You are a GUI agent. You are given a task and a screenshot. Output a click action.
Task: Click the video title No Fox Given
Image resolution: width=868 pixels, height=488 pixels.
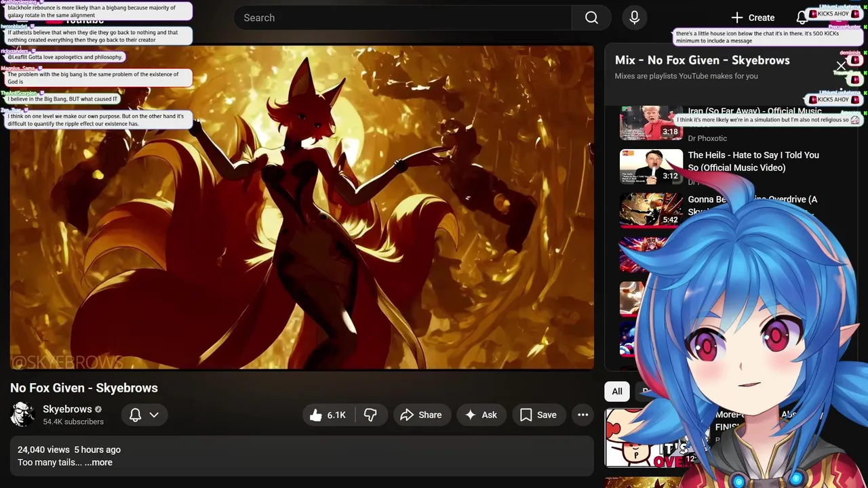point(84,388)
